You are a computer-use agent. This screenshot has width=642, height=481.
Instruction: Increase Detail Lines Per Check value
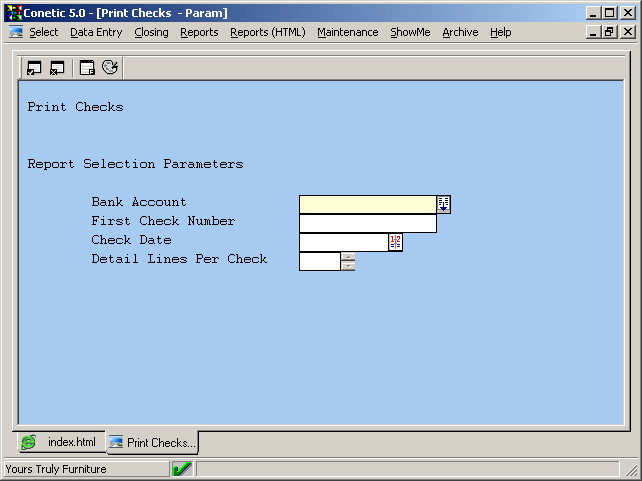coord(348,256)
